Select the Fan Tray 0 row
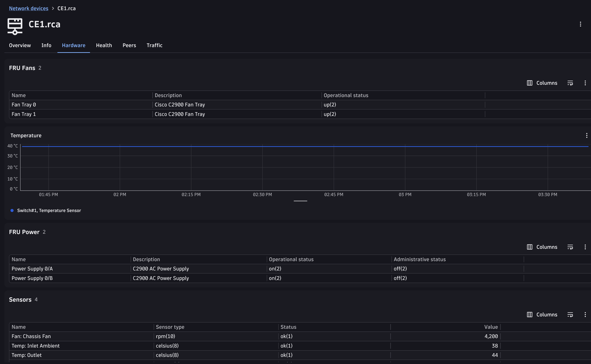591x364 pixels. pyautogui.click(x=300, y=105)
